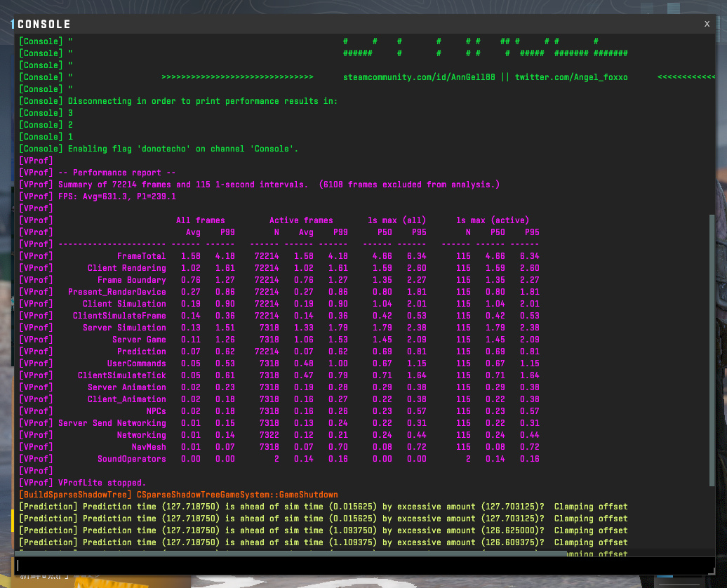The width and height of the screenshot is (727, 588).
Task: Close the console window with X
Action: point(707,24)
